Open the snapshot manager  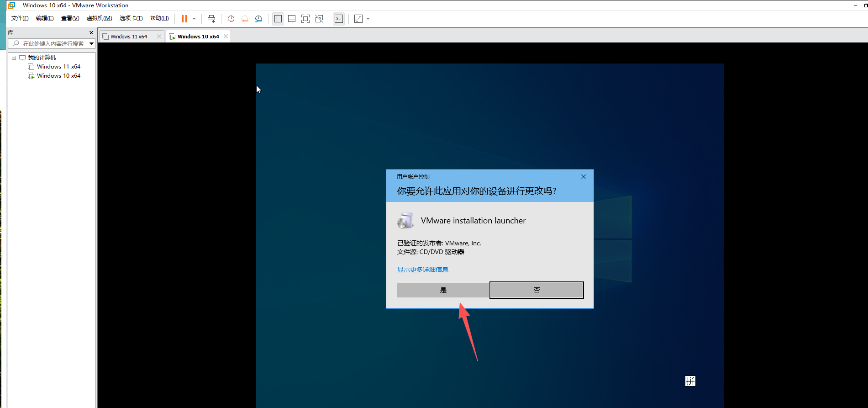258,19
